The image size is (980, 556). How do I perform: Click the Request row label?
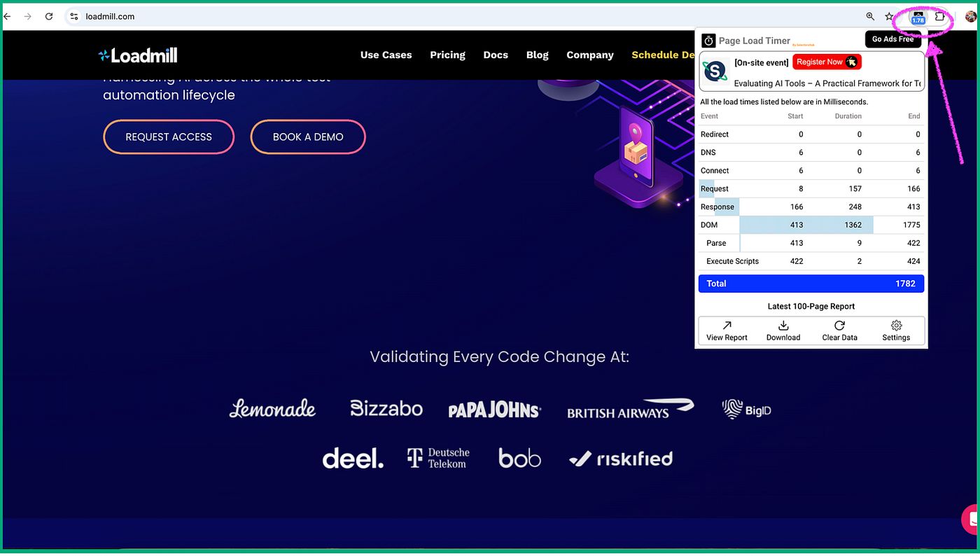tap(715, 188)
